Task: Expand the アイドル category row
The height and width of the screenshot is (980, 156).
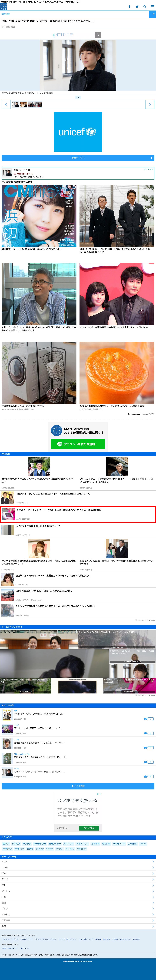Action: point(78,891)
